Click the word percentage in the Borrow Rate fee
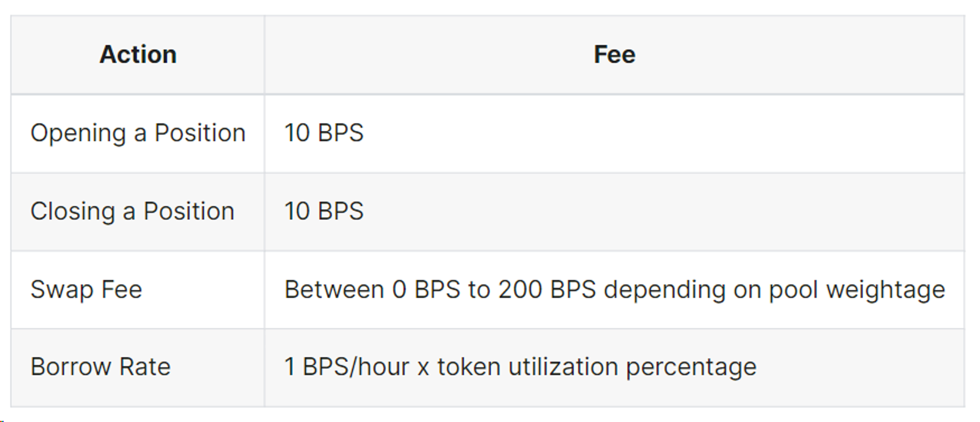The height and width of the screenshot is (422, 980). click(691, 368)
